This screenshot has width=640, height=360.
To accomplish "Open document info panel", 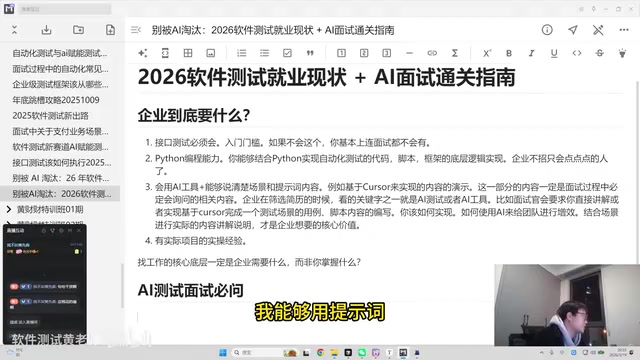I will point(547,30).
